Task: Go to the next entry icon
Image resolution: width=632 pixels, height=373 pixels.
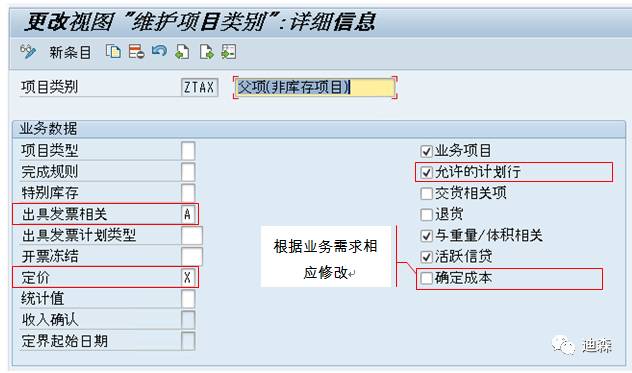Action: coord(206,52)
